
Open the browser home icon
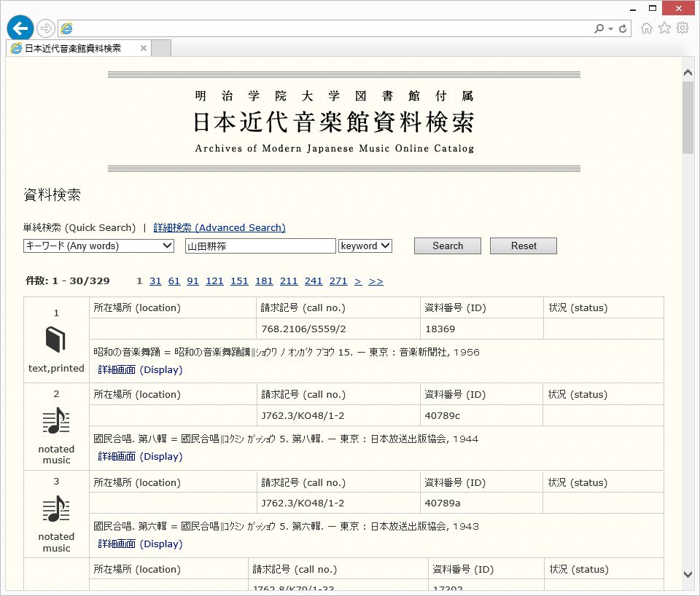pyautogui.click(x=646, y=28)
